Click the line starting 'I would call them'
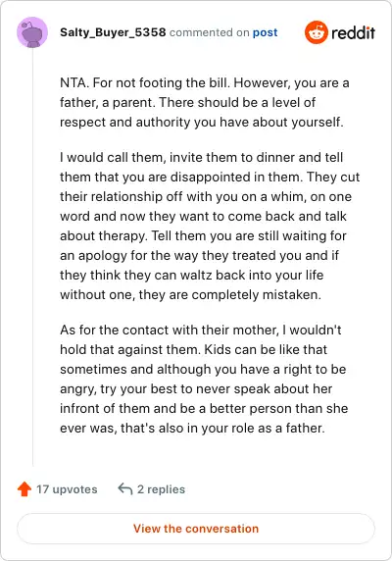Viewport: 392px width, 561px height. 202,158
